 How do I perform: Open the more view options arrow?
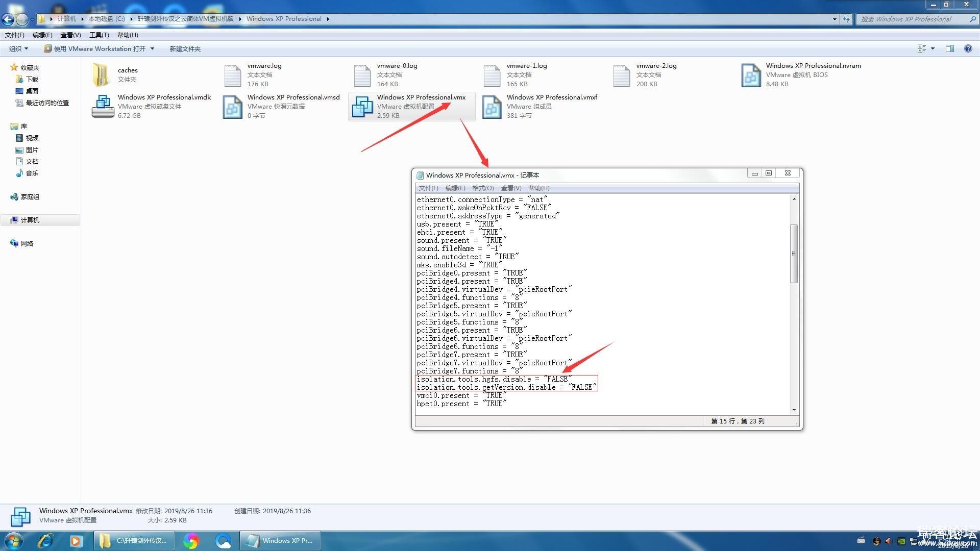pos(933,49)
